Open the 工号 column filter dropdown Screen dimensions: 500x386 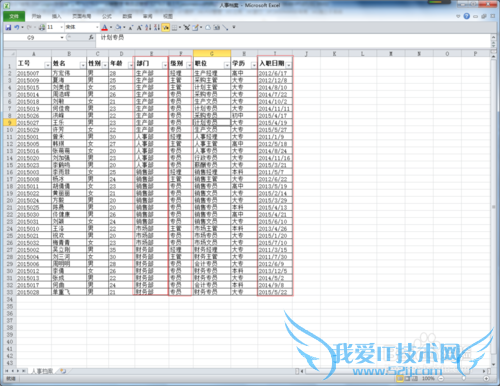(48, 65)
